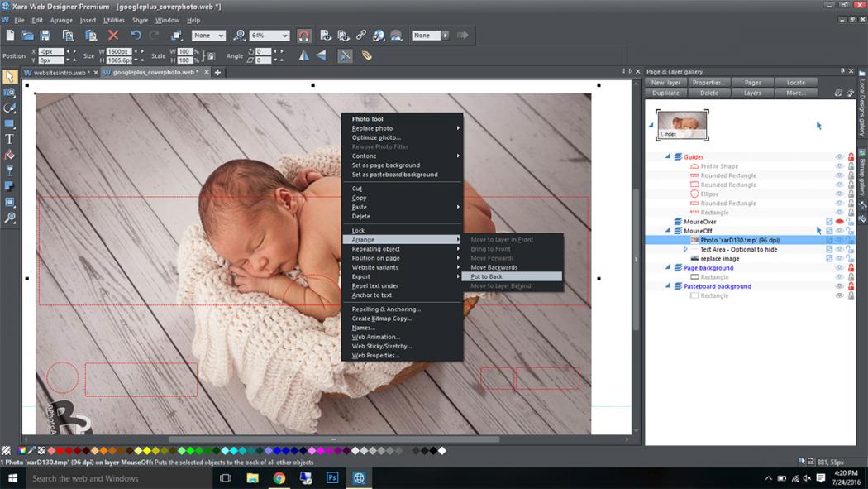Choose Move Backwards in Arrange submenu
The height and width of the screenshot is (489, 868).
click(x=512, y=267)
